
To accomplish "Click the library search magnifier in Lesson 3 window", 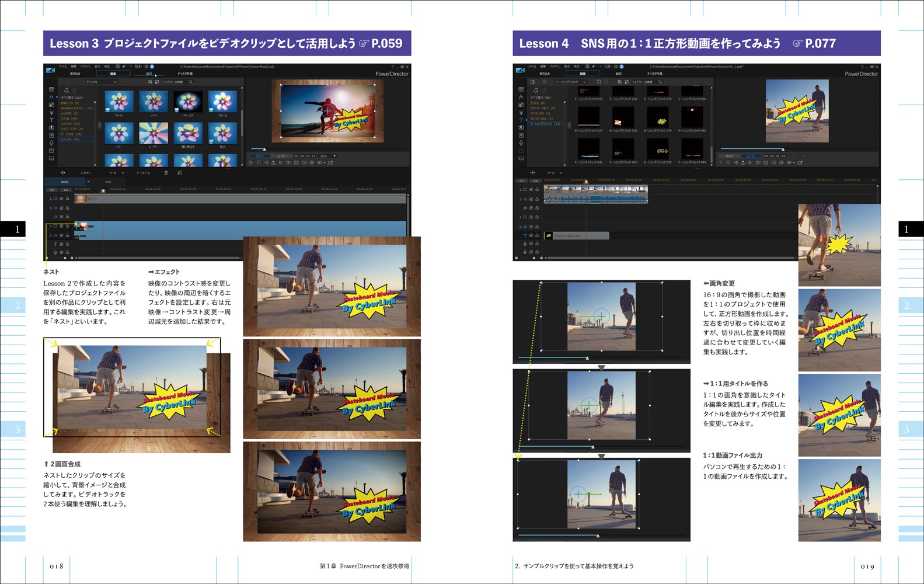I will [x=191, y=82].
